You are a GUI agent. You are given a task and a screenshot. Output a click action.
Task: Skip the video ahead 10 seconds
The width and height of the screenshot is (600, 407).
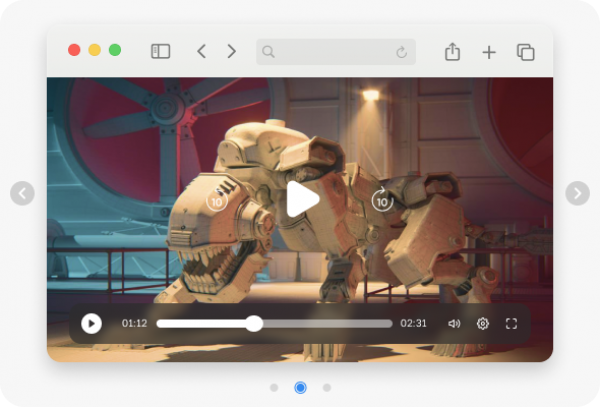coord(382,199)
